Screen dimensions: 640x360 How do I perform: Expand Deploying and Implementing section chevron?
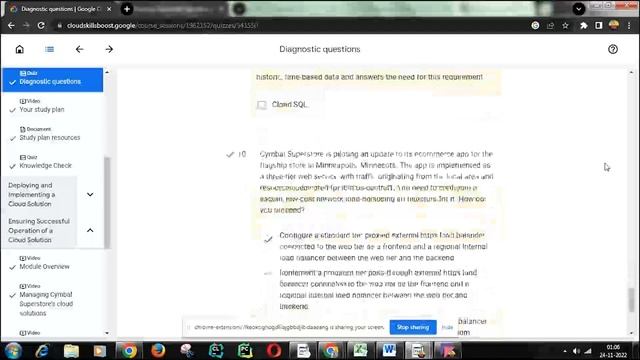90,195
